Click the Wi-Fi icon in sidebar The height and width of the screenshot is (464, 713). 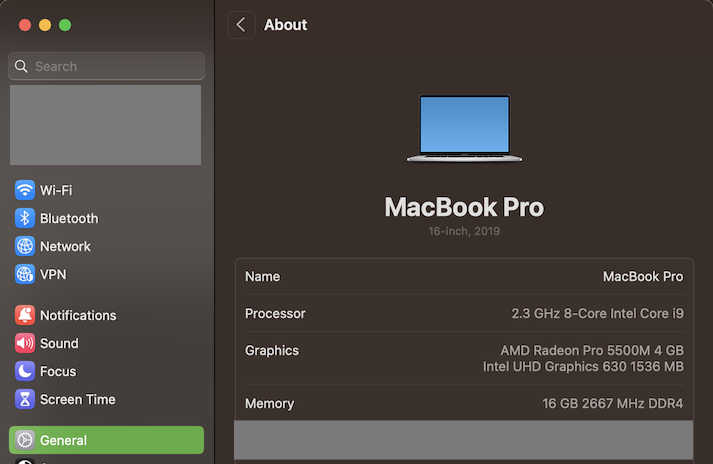25,190
